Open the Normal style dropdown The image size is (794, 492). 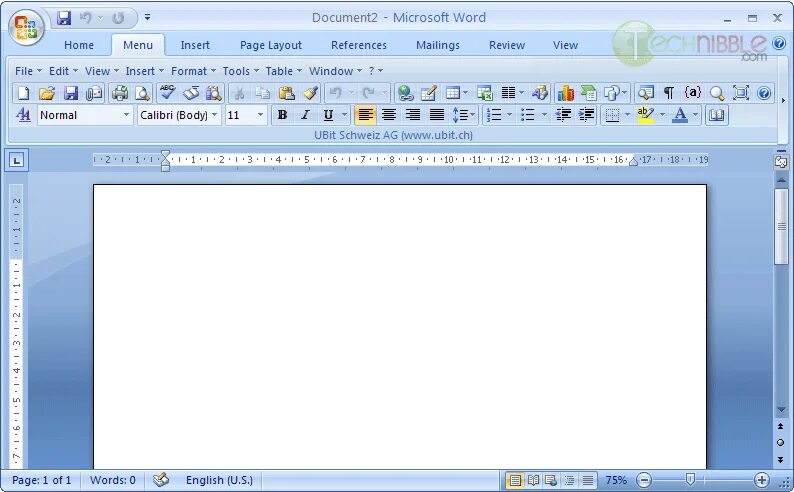coord(126,115)
